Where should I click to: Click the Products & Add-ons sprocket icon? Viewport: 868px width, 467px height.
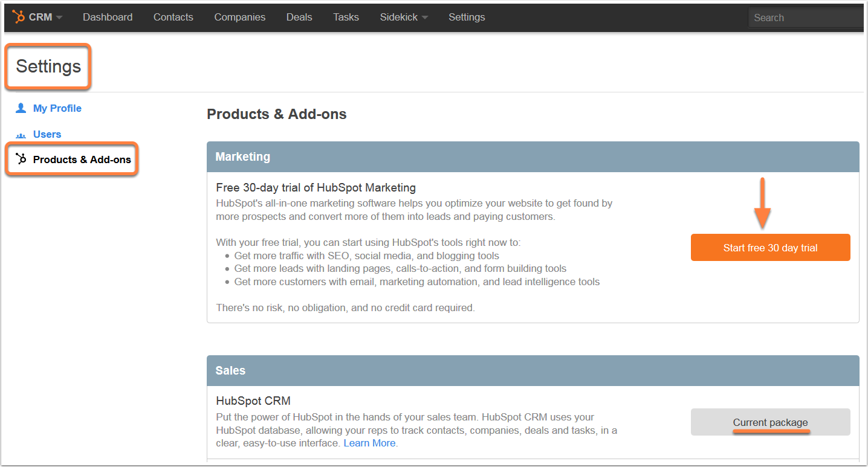(x=21, y=159)
